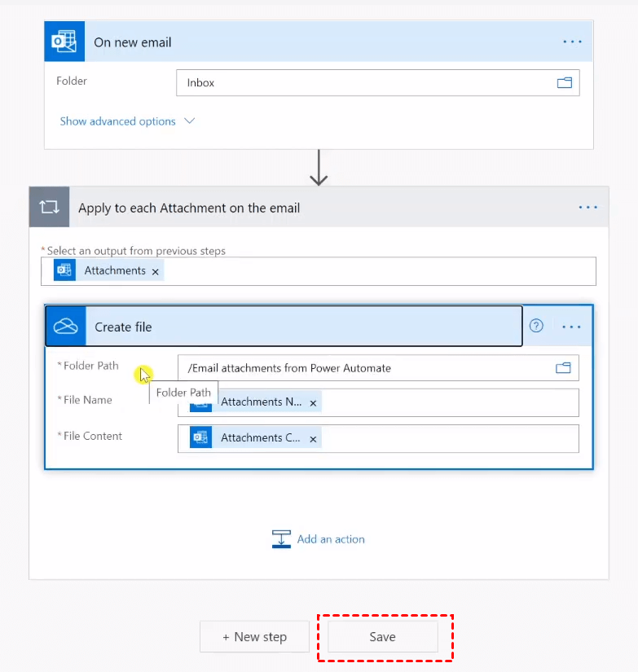Remove the Attachments Content token from File Content

(x=313, y=438)
